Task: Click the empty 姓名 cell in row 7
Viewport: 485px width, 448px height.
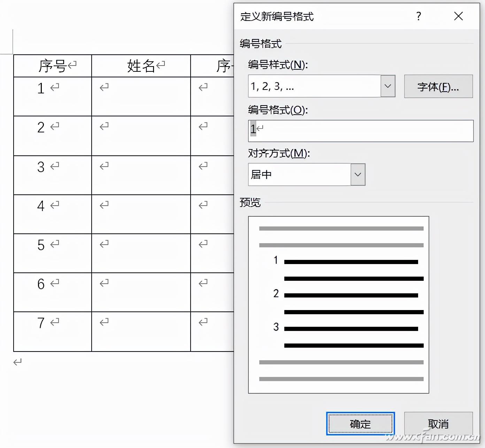Action: [141, 332]
